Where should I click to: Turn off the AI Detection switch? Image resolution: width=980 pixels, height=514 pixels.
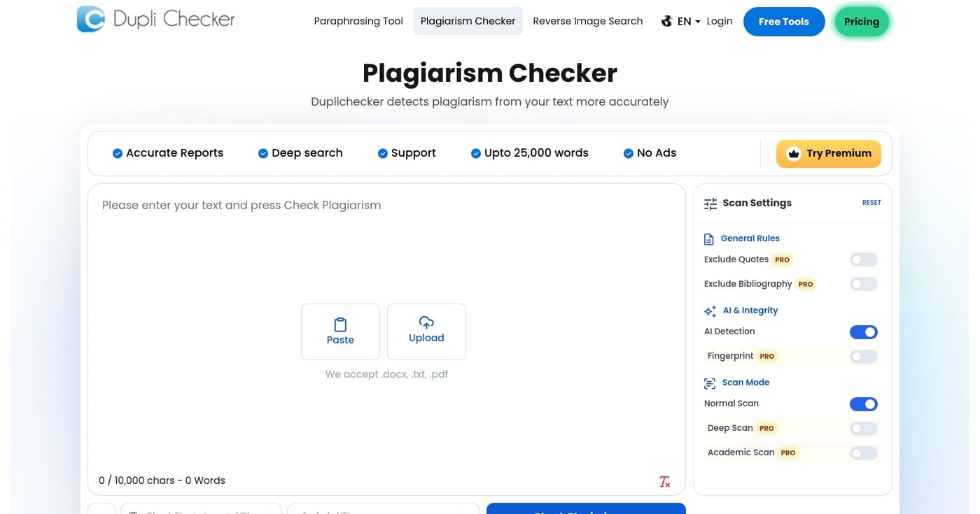(863, 332)
